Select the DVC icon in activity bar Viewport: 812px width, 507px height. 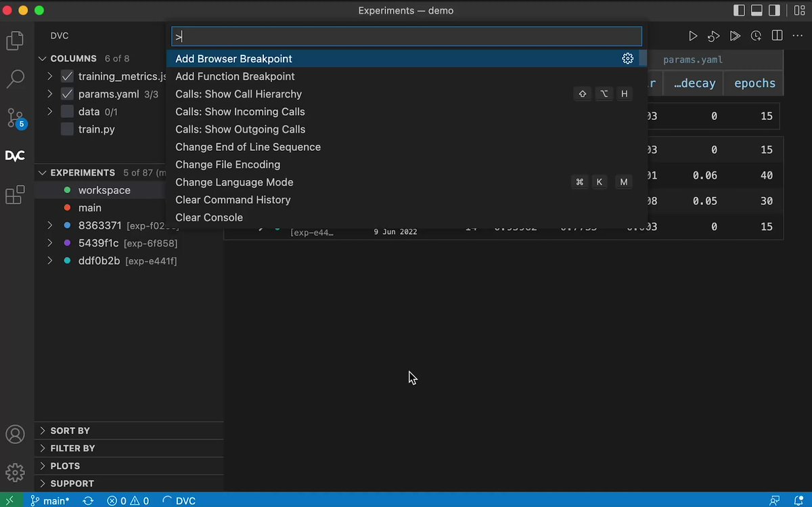(15, 156)
